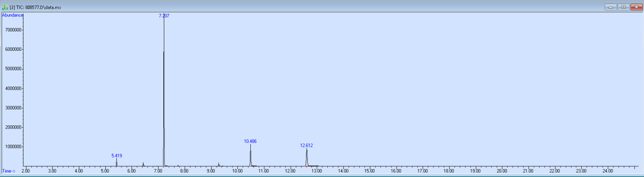Select the peak labeled 10.486
Viewport: 644px width, 177px height.
250,141
